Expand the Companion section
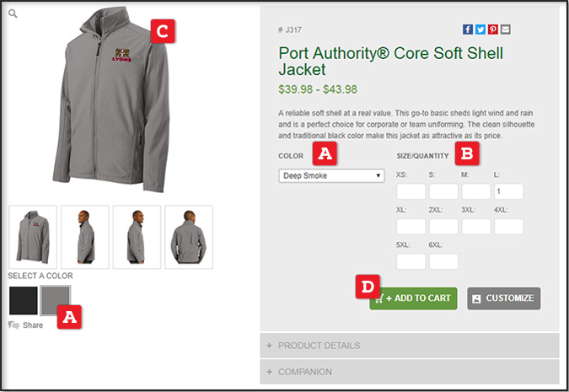The height and width of the screenshot is (392, 569). coord(410,372)
